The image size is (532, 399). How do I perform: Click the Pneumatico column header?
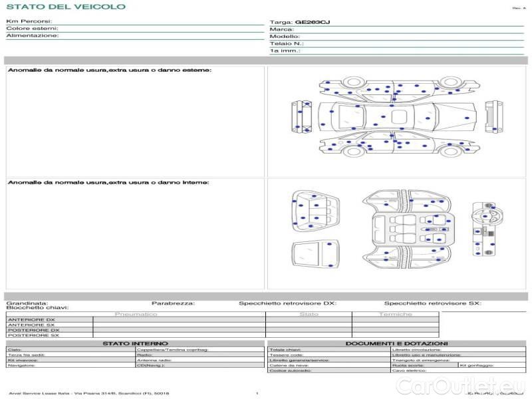tap(136, 314)
